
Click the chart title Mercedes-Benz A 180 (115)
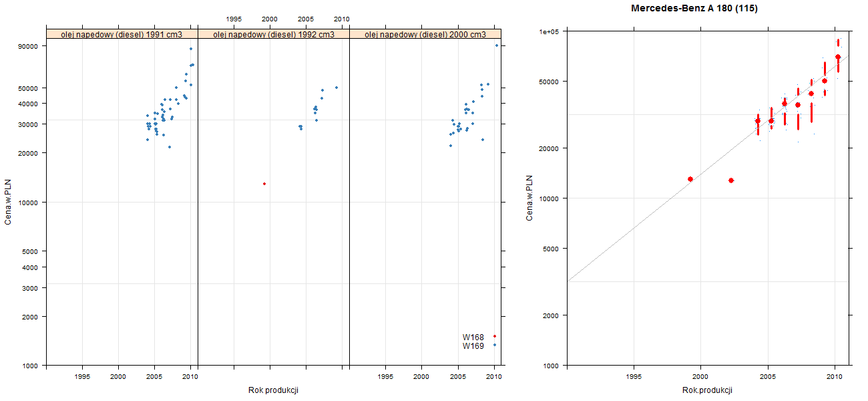pyautogui.click(x=694, y=9)
